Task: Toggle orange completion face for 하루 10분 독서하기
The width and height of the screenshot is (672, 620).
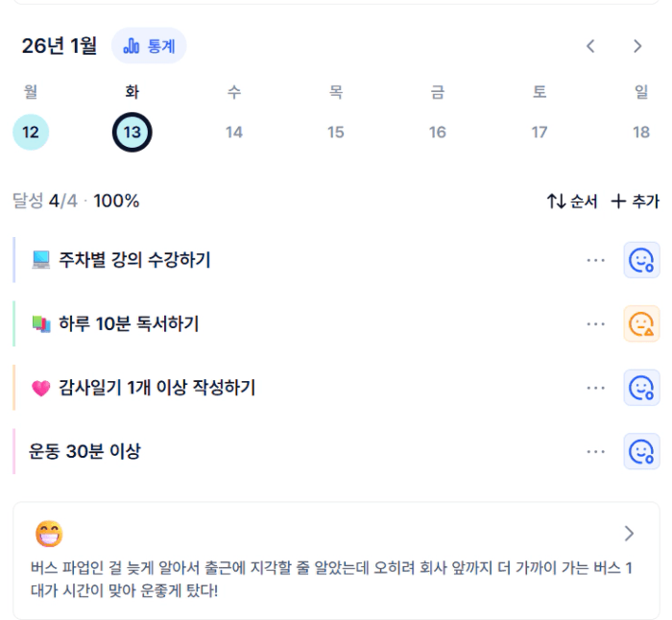Action: click(x=641, y=324)
